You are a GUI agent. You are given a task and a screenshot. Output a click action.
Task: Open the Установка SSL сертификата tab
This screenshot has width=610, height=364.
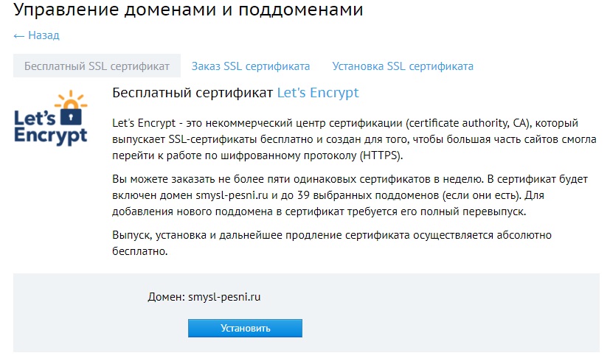(403, 66)
